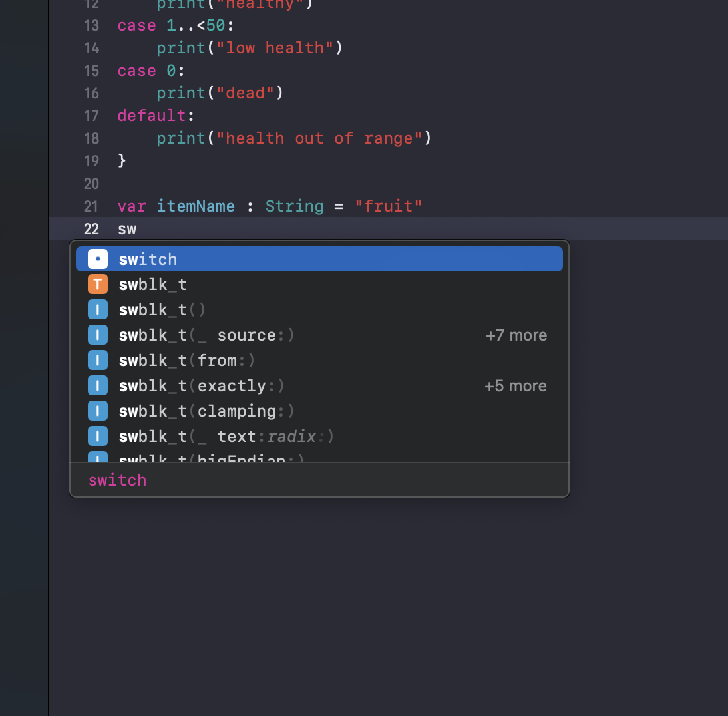This screenshot has width=728, height=716.
Task: Click line number 17 in the gutter
Action: pos(91,116)
